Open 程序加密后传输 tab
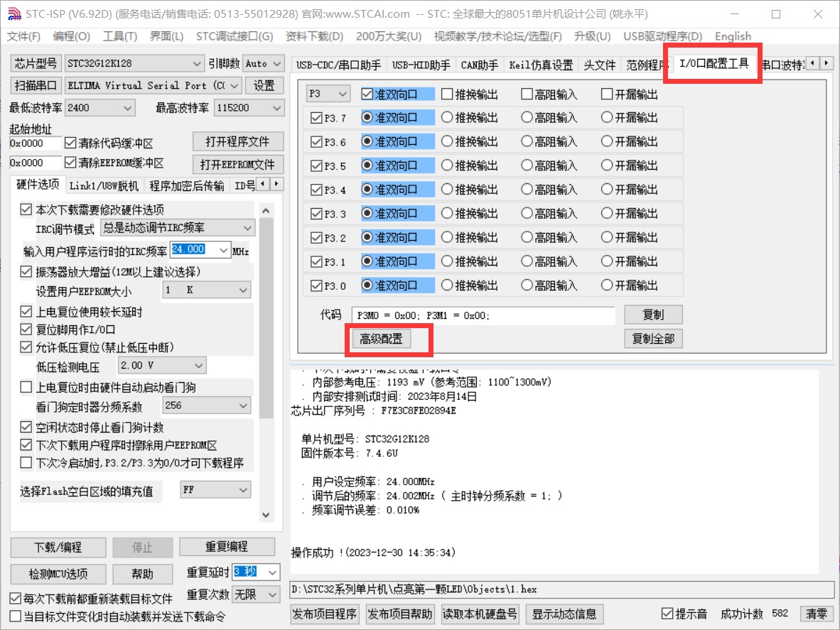Screen dimensions: 840x630 [186, 186]
